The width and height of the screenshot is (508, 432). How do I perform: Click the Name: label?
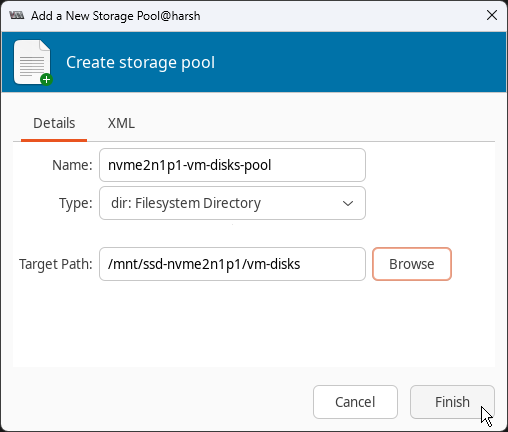[72, 165]
